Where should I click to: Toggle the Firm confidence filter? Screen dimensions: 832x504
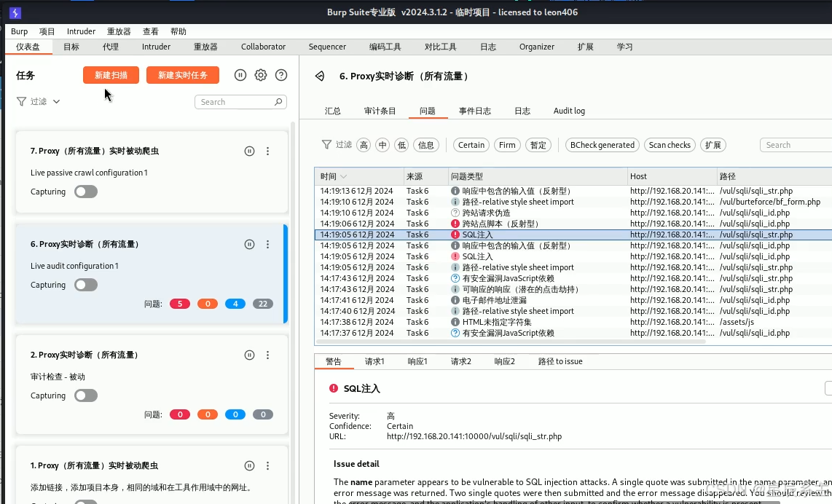click(x=507, y=145)
